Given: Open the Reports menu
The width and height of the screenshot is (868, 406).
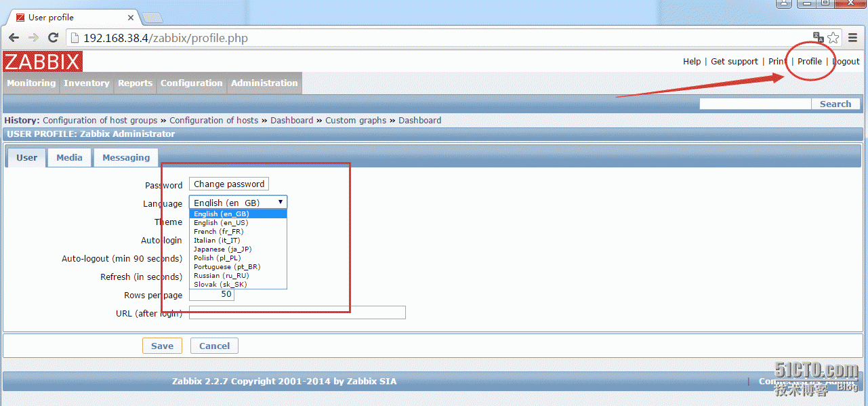Looking at the screenshot, I should click(135, 83).
